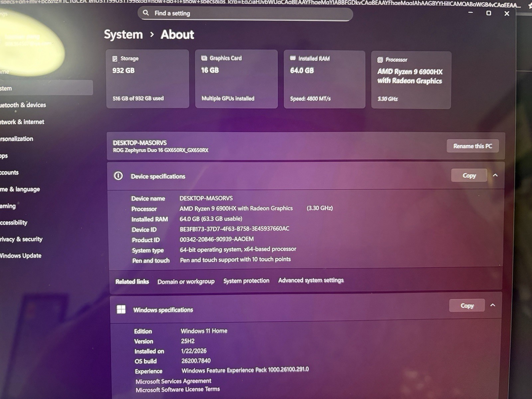Viewport: 532px width, 399px height.
Task: Collapse the Device specifications section
Action: tap(495, 175)
